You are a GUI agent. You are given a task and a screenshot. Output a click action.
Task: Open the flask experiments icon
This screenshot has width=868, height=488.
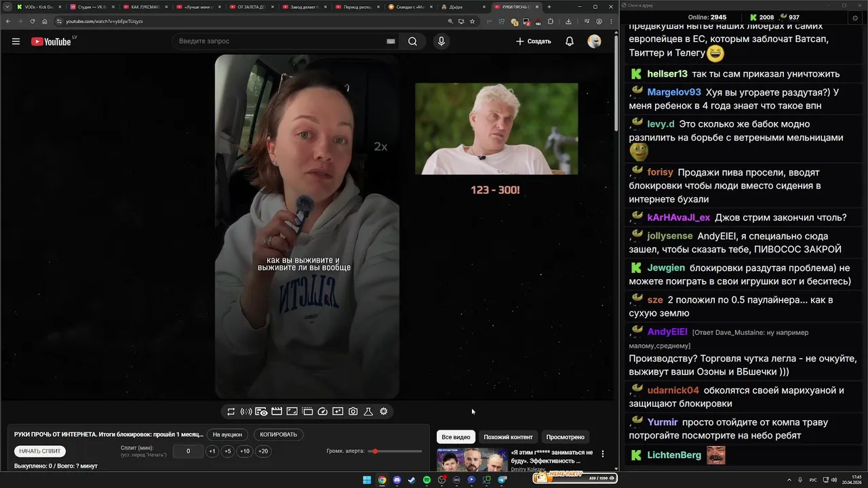pyautogui.click(x=368, y=411)
